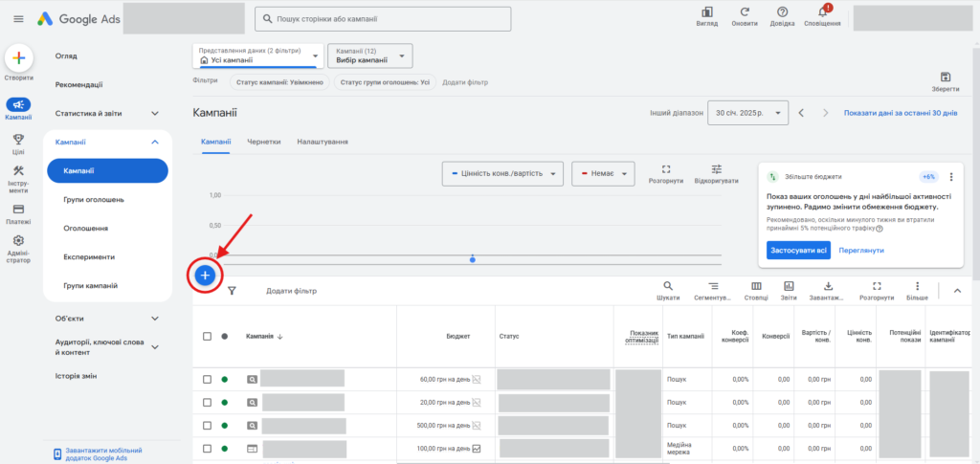Click the Створити create button in sidebar
Image resolution: width=980 pixels, height=464 pixels.
coord(19,59)
